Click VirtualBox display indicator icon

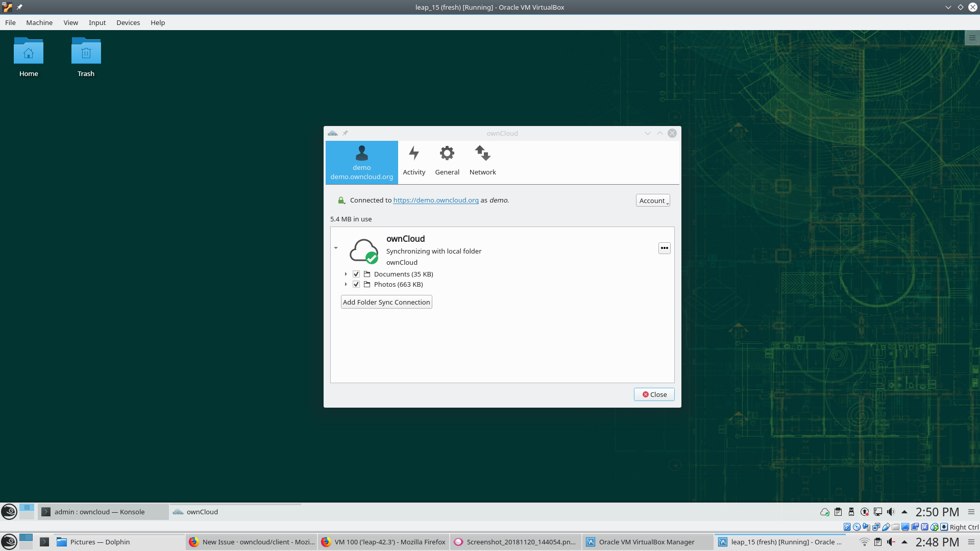(x=905, y=527)
